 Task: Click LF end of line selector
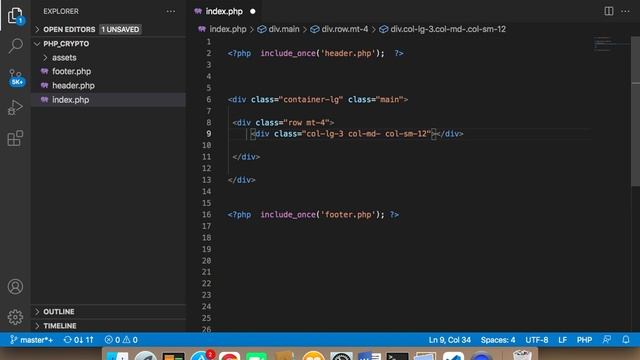pos(562,340)
